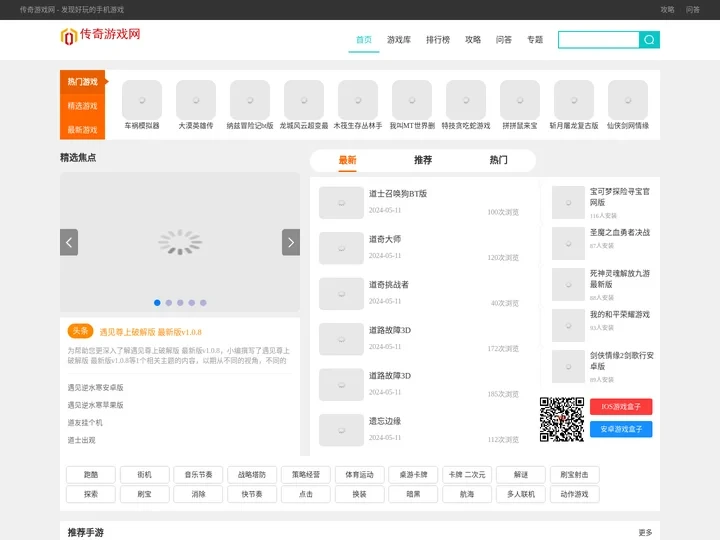The image size is (720, 540).
Task: Select the 策略经营 category tag
Action: [306, 474]
